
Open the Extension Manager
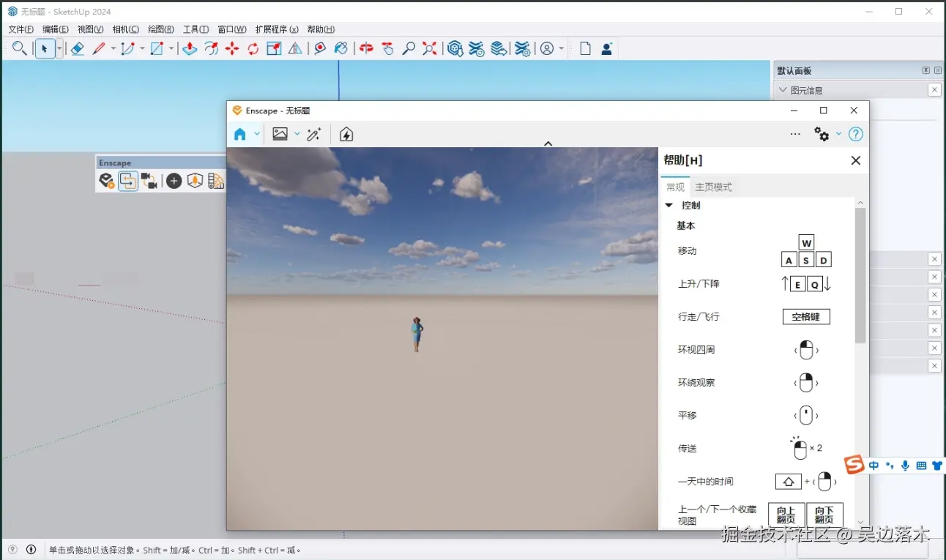pyautogui.click(x=521, y=48)
